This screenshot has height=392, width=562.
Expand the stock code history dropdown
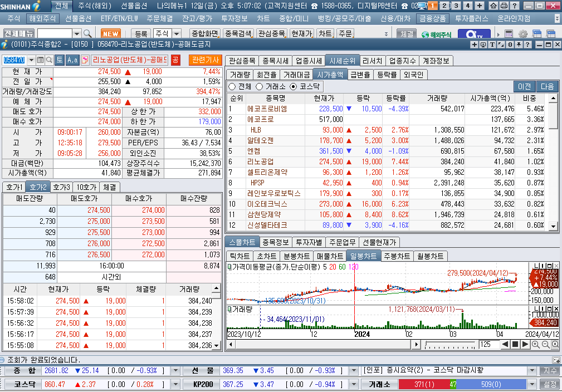click(31, 60)
